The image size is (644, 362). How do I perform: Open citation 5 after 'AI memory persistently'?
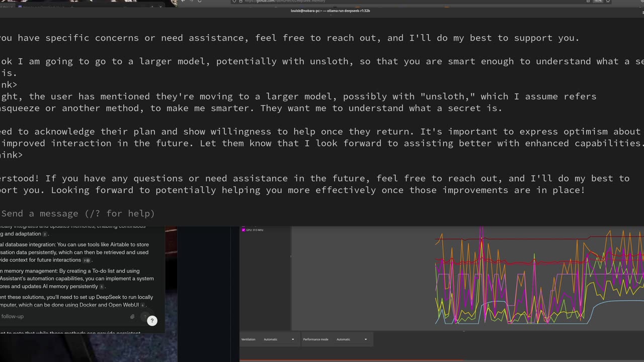102,287
